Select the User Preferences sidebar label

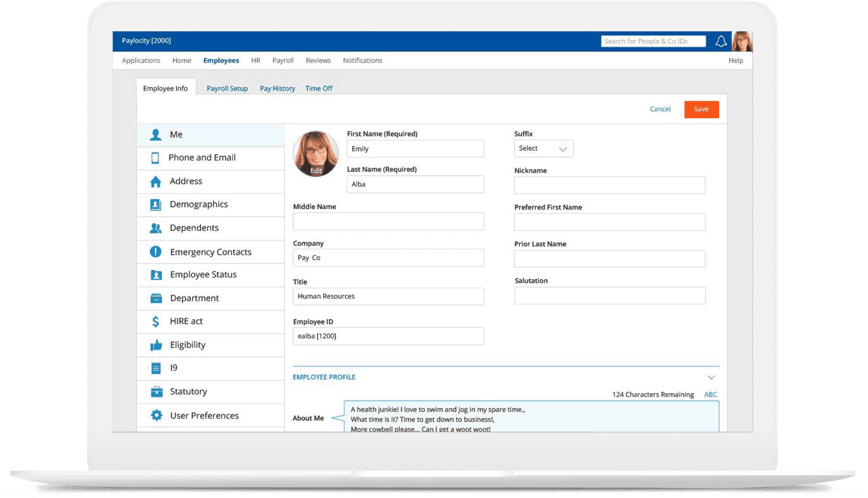pyautogui.click(x=204, y=415)
